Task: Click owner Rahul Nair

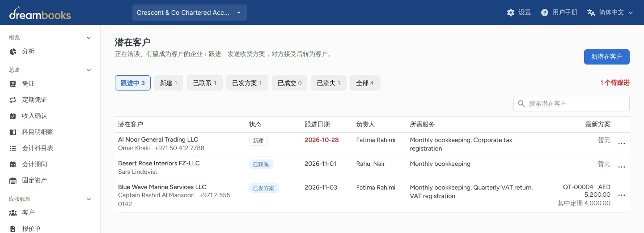Action: pyautogui.click(x=370, y=164)
